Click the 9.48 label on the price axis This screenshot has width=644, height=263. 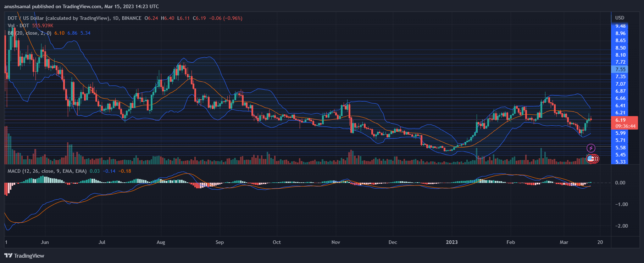point(620,26)
